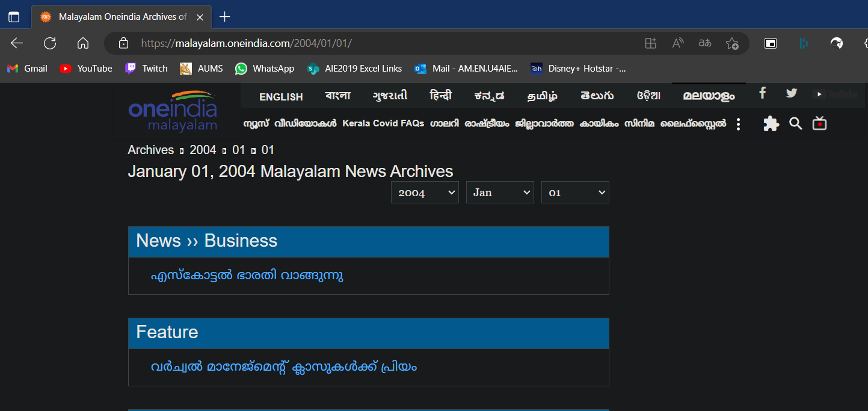Viewport: 868px width, 411px height.
Task: Open the Kerala Covid FAQs menu item
Action: tap(383, 123)
